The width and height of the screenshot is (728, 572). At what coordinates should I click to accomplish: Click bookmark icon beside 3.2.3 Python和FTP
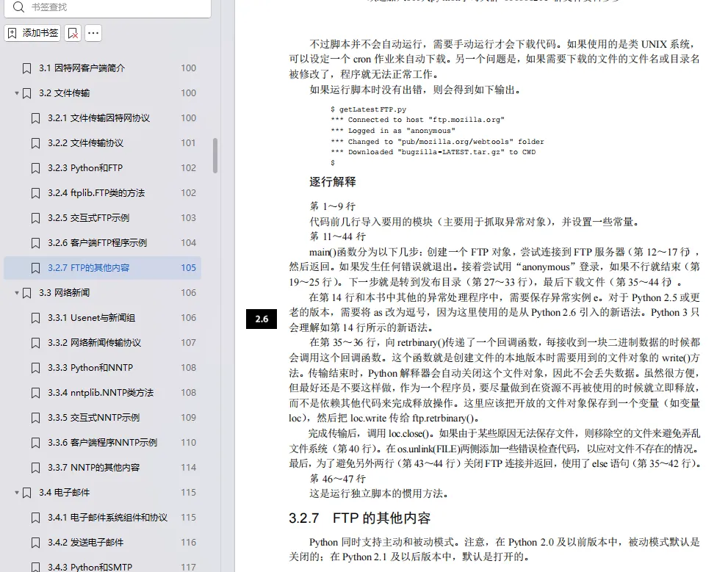click(35, 168)
